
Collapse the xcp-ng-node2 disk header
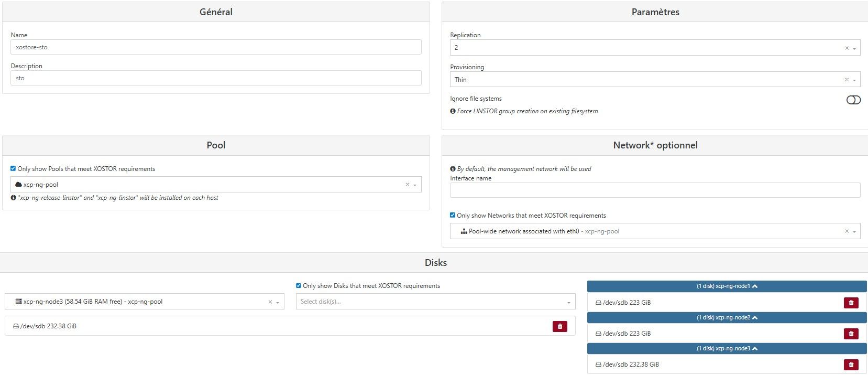tap(727, 317)
